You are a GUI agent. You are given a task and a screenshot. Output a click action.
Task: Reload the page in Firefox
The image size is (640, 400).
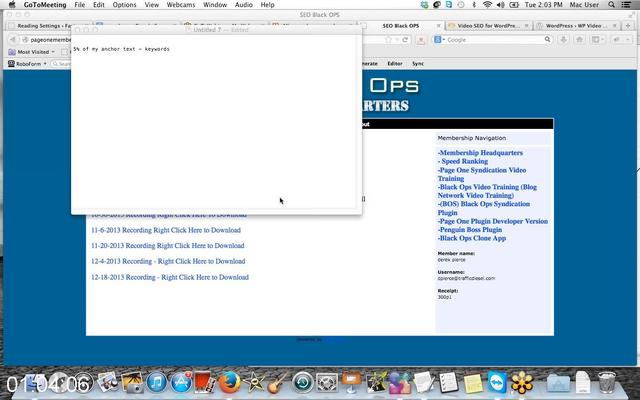(x=405, y=40)
